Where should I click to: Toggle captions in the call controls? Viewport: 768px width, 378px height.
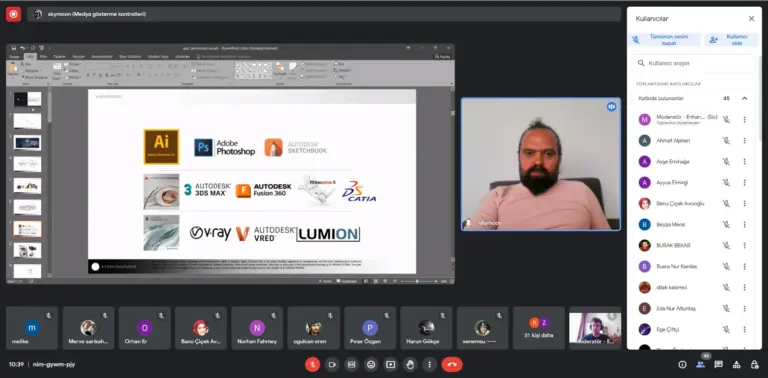coord(351,364)
